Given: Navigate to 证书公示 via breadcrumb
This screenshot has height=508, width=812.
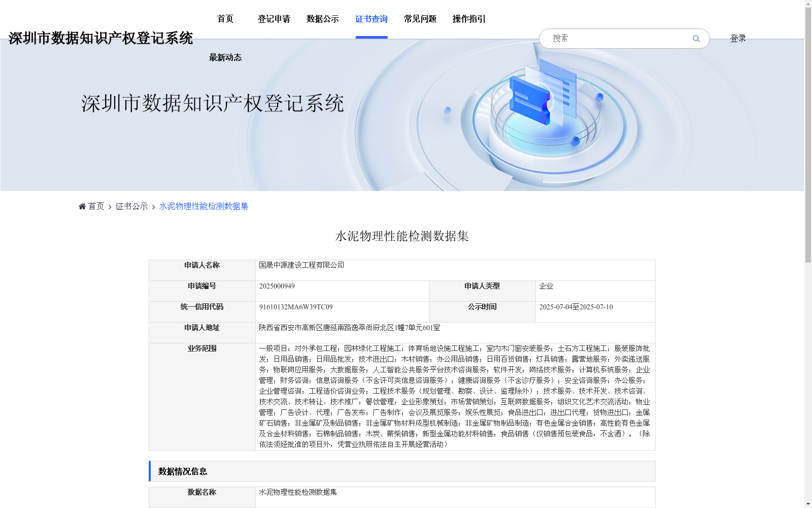Looking at the screenshot, I should coord(131,206).
